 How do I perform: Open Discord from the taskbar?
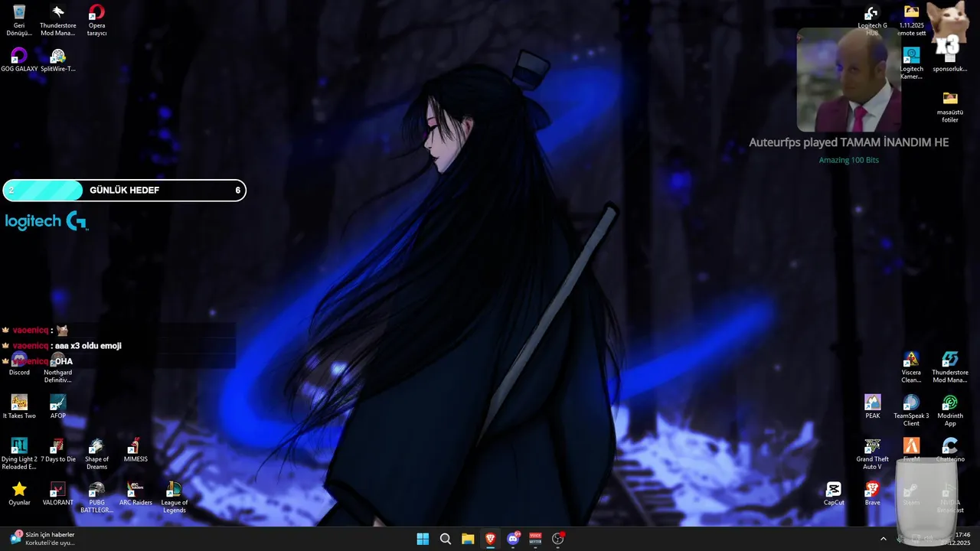click(x=513, y=539)
